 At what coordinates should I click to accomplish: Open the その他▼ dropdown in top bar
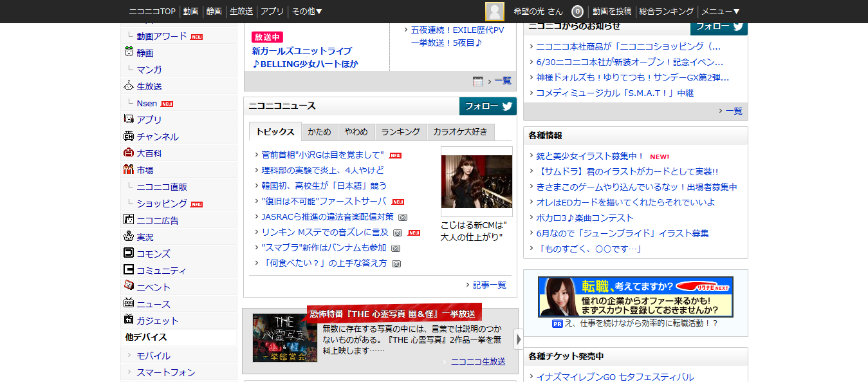307,12
